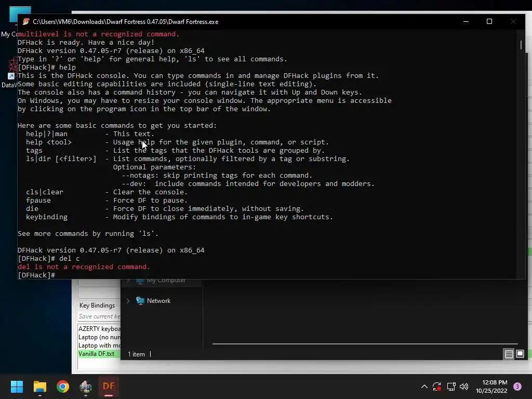
Task: Select Network in the Explorer sidebar
Action: coord(158,301)
